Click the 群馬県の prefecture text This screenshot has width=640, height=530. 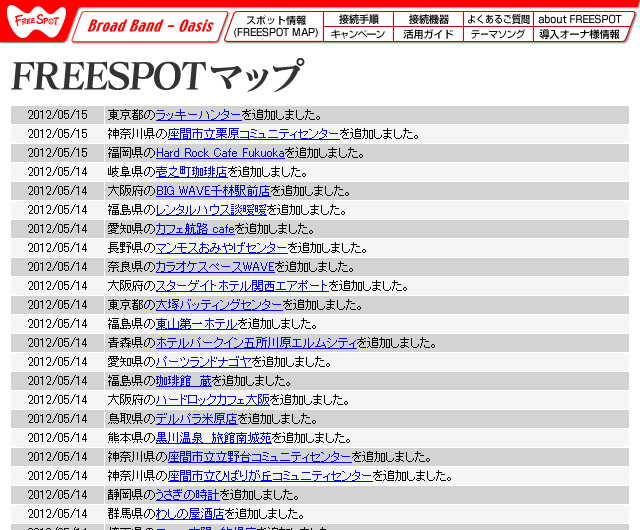(x=131, y=514)
